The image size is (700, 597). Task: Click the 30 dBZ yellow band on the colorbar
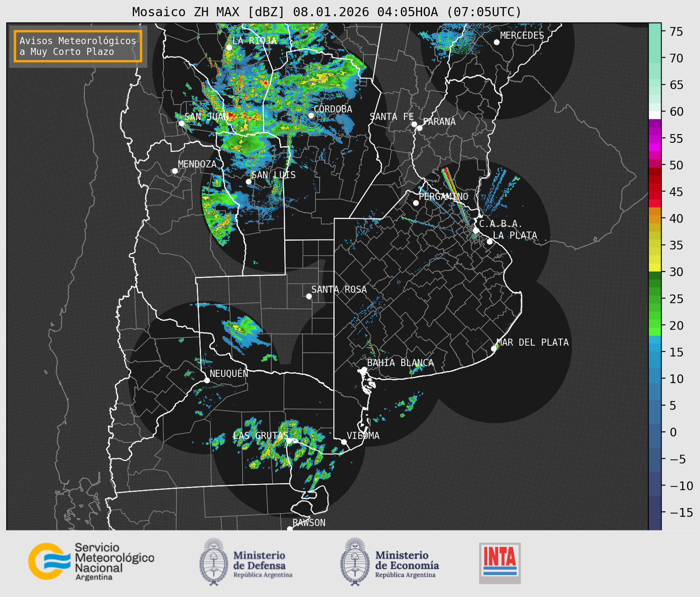655,267
